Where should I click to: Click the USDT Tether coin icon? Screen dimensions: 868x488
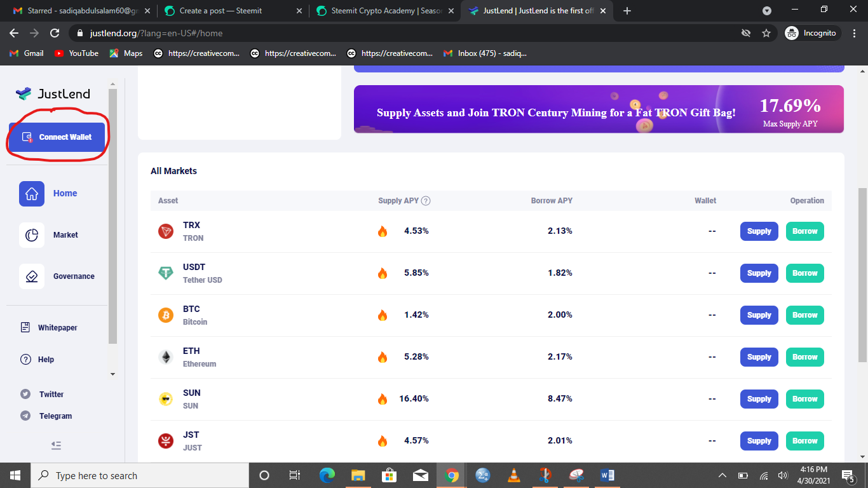pos(166,273)
